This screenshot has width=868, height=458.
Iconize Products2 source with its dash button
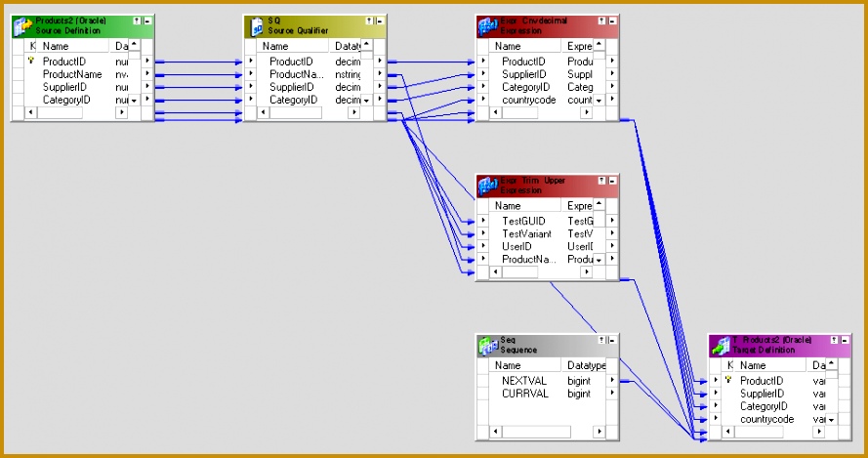click(x=147, y=21)
